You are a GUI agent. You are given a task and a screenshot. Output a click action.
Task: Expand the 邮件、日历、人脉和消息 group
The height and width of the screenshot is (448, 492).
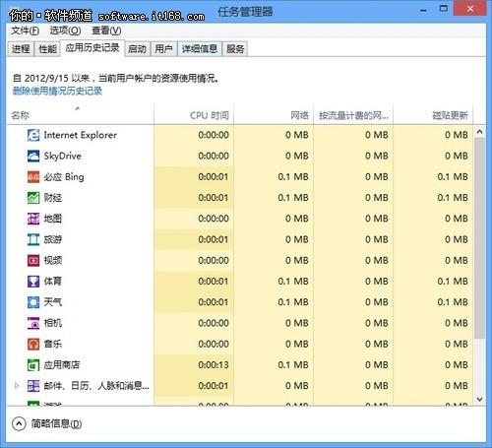[17, 386]
